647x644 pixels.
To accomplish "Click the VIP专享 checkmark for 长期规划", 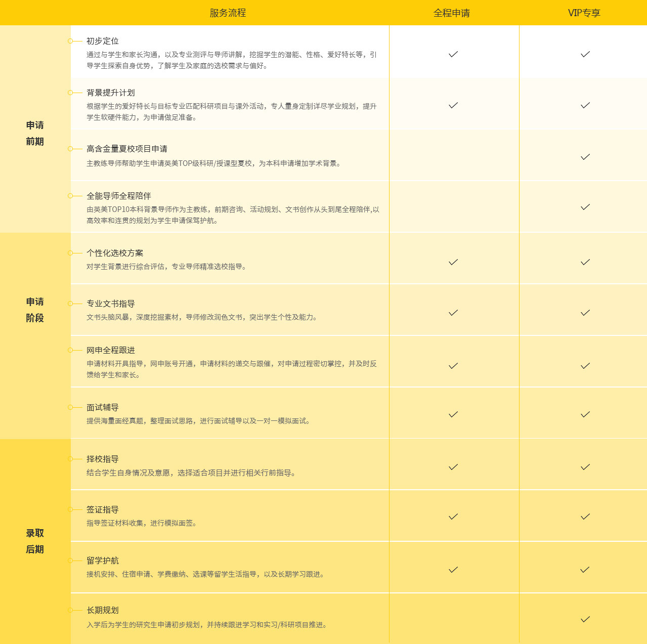I will point(585,619).
